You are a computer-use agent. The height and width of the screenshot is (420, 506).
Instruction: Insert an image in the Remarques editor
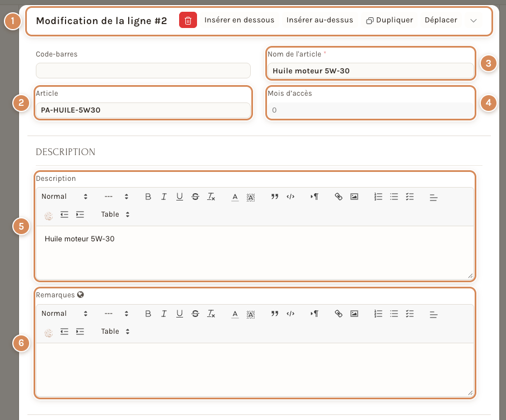tap(354, 314)
